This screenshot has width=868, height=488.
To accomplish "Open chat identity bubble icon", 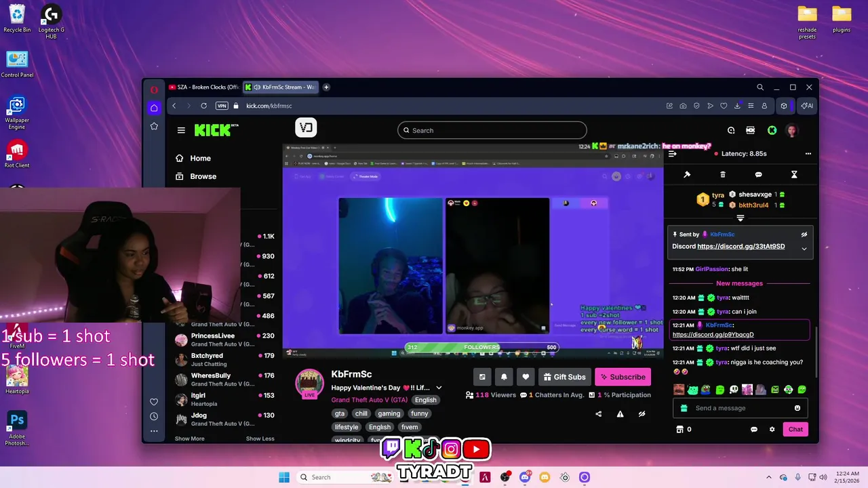I will coord(754,429).
